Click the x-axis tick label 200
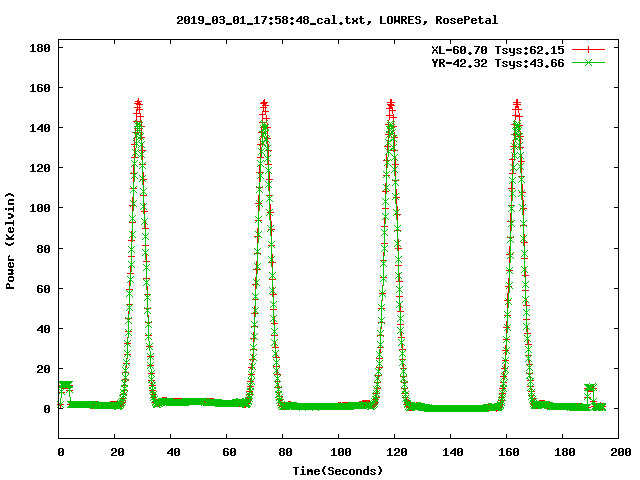Image resolution: width=640 pixels, height=480 pixels. click(x=620, y=452)
